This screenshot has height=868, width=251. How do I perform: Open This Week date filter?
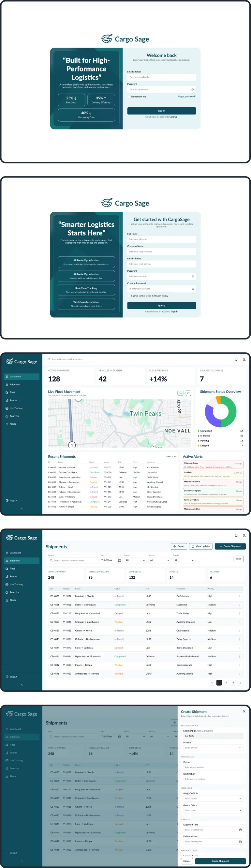pos(111,560)
